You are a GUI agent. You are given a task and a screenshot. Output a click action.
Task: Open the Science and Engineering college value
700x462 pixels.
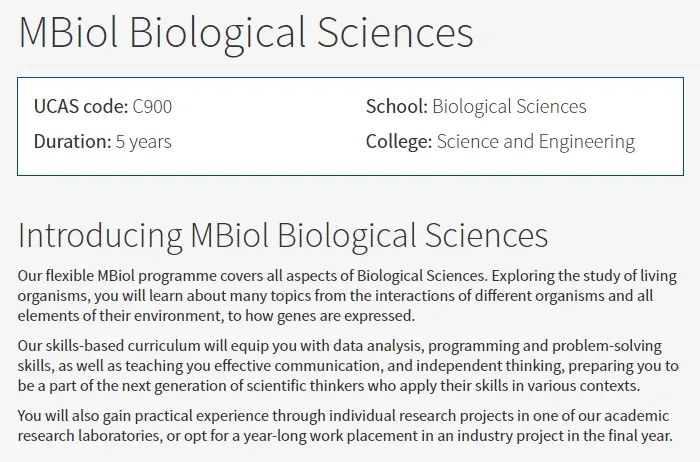[x=536, y=142]
